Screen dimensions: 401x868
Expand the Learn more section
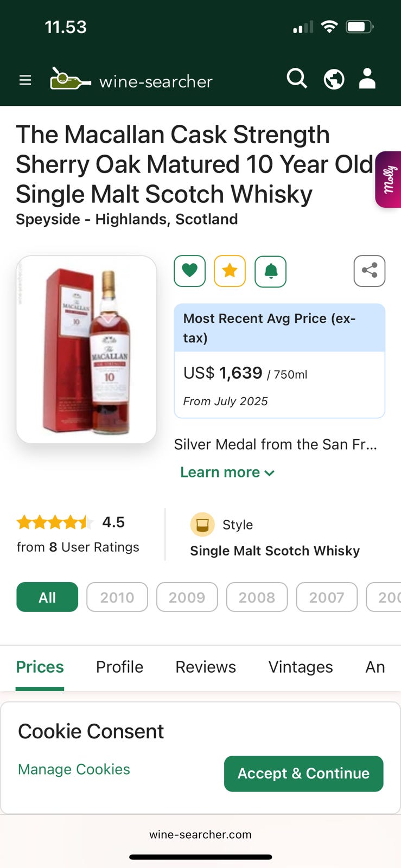click(x=227, y=473)
